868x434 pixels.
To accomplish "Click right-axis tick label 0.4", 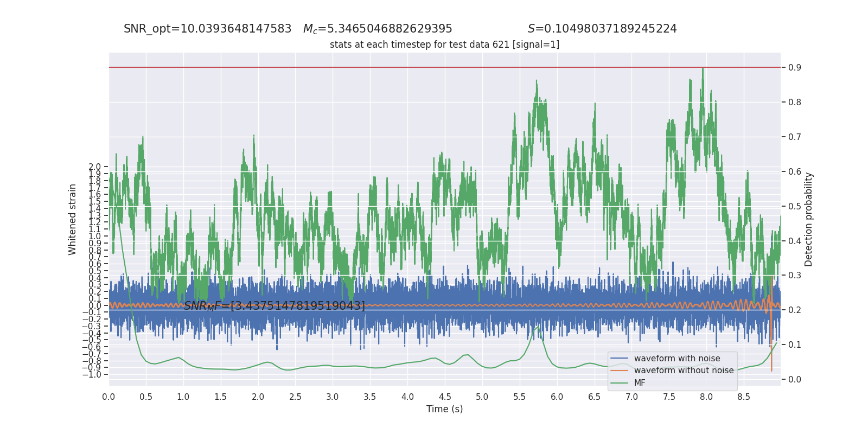I will (795, 241).
